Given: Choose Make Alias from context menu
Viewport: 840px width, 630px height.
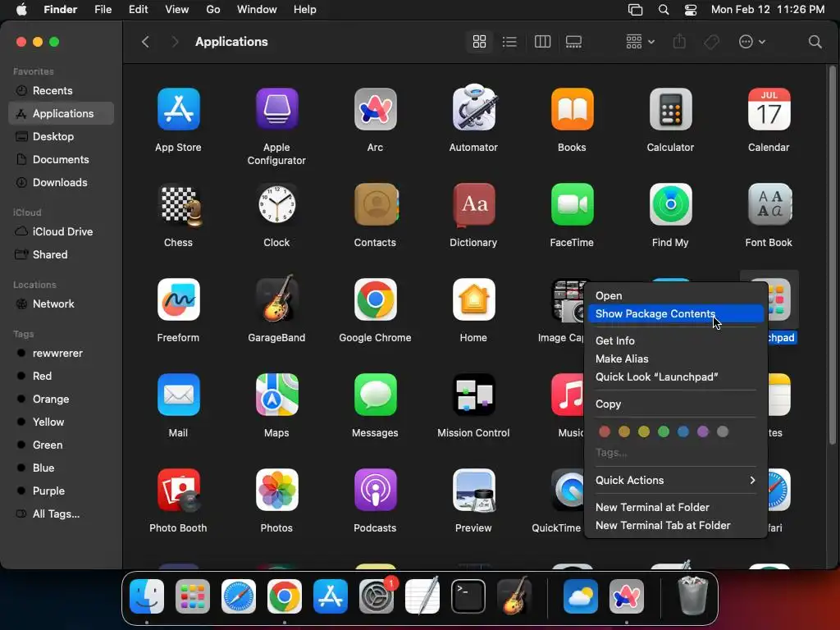Looking at the screenshot, I should tap(676, 359).
